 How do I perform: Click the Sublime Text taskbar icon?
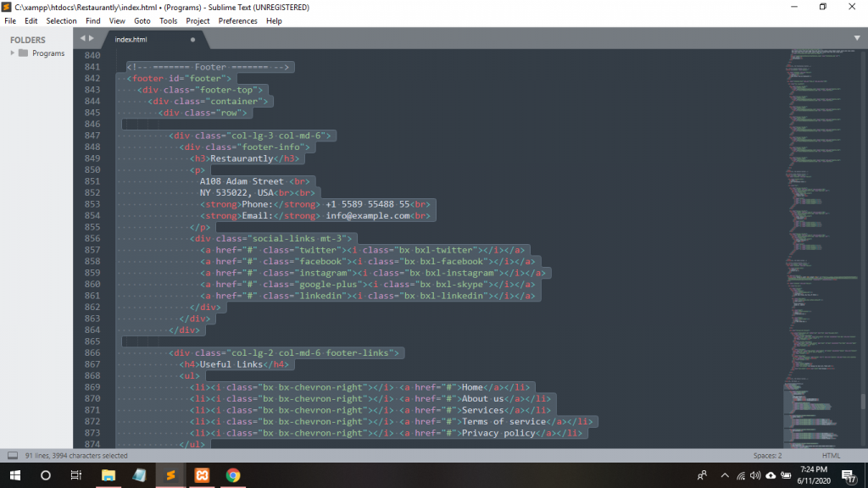click(170, 475)
